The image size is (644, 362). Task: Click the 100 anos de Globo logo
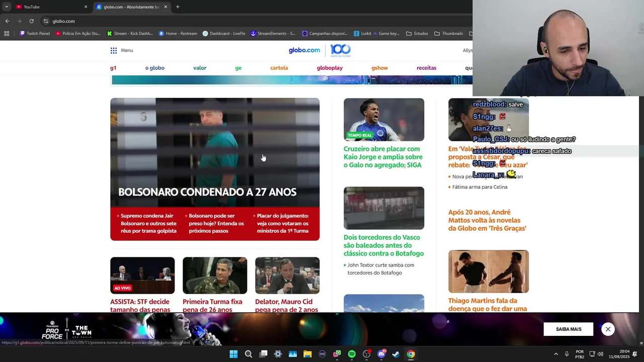coord(341,50)
